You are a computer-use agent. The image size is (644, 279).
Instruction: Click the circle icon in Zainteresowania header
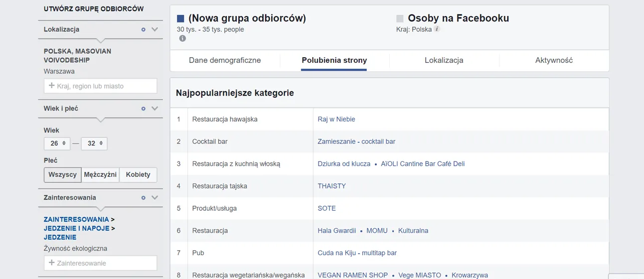pyautogui.click(x=144, y=198)
